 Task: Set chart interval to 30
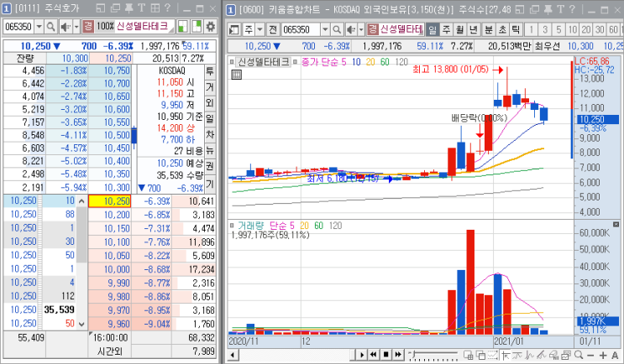pos(600,29)
